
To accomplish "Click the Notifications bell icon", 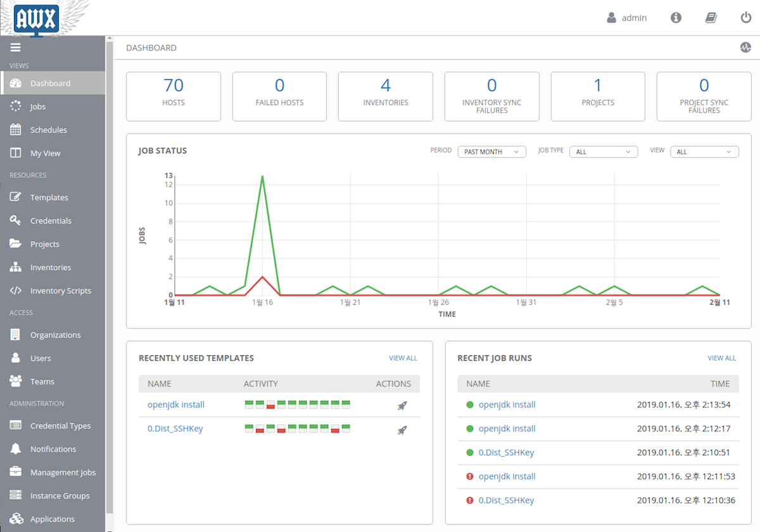I will click(16, 449).
